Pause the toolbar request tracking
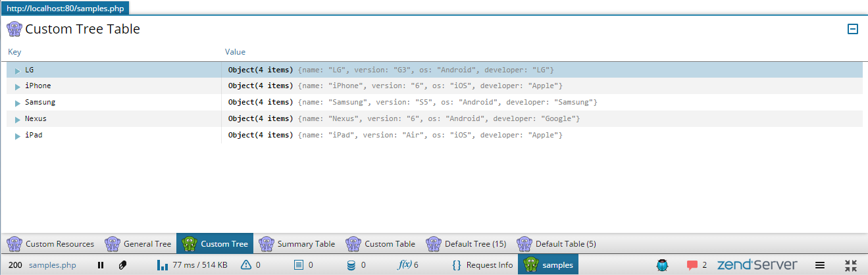 101,265
